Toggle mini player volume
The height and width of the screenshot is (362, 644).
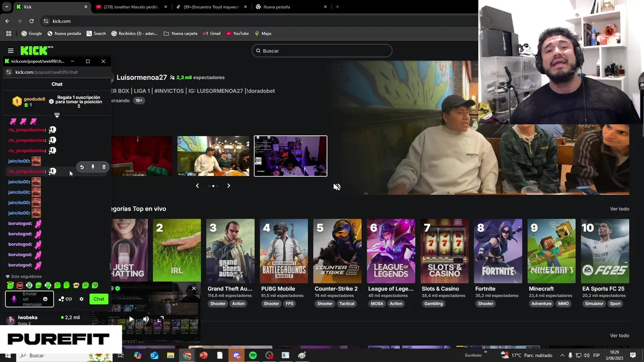[x=146, y=319]
